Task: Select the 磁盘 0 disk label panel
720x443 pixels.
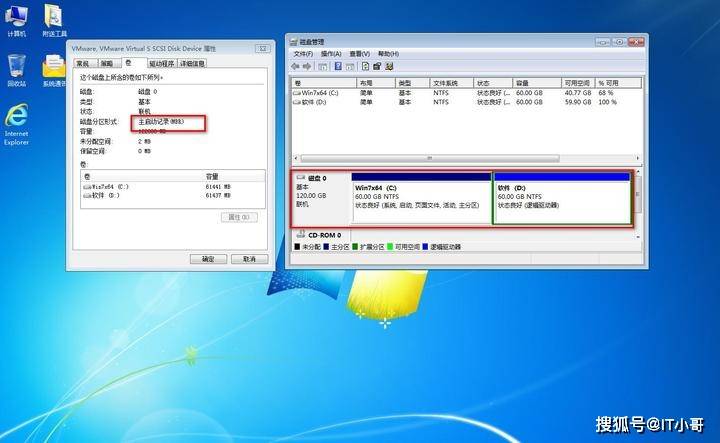Action: tap(321, 198)
